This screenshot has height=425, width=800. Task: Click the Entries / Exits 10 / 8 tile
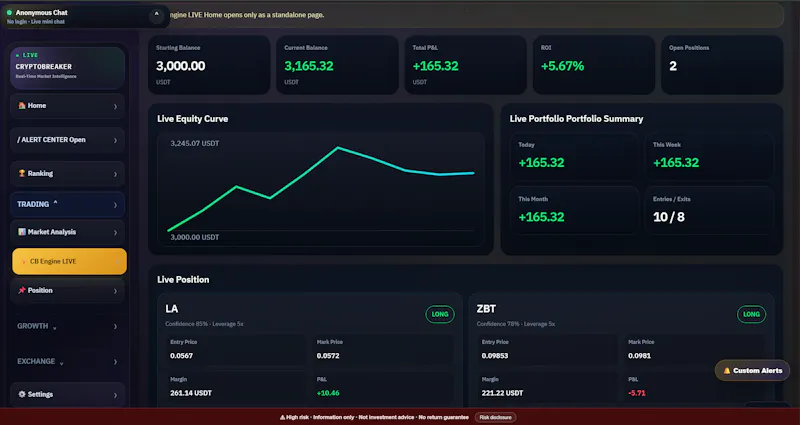709,211
